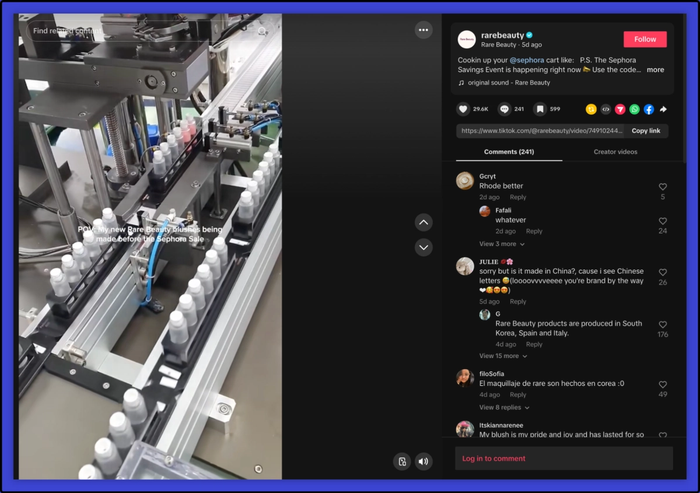This screenshot has width=700, height=493.
Task: Switch to Comments (241) tab
Action: pos(509,152)
